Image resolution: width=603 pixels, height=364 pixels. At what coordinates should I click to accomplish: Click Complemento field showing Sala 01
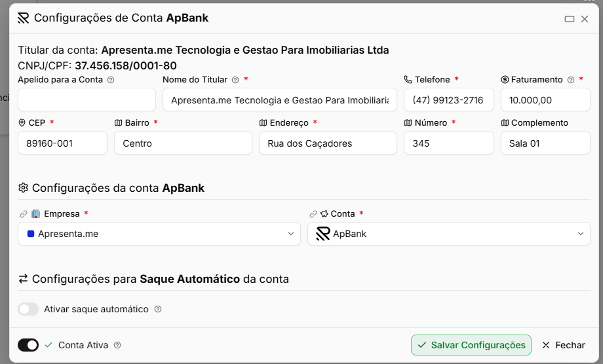click(x=546, y=143)
